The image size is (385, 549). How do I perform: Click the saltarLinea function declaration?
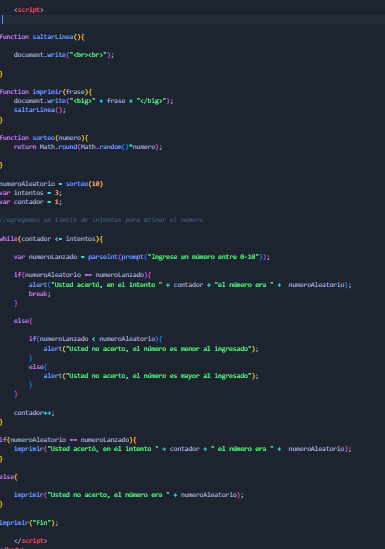(x=42, y=37)
